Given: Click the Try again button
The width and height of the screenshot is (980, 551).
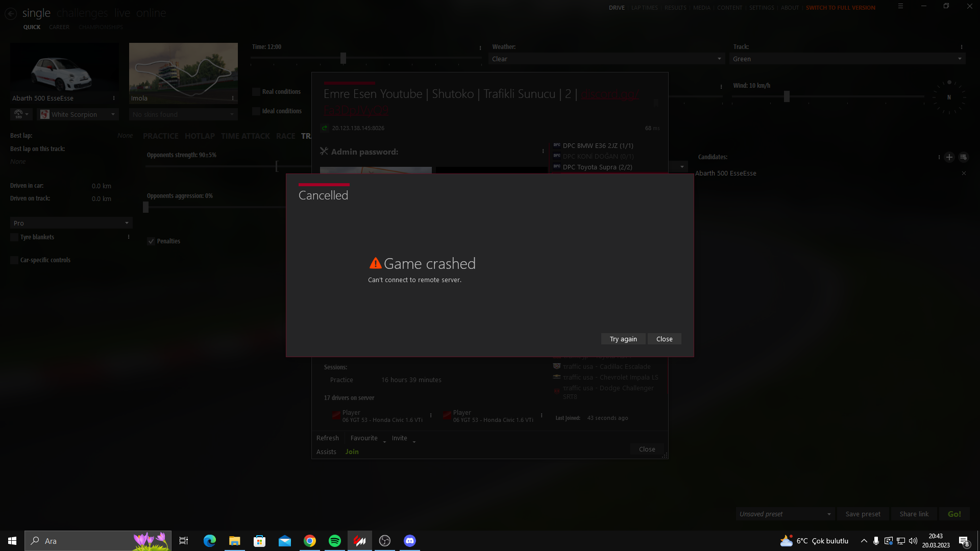Looking at the screenshot, I should 623,339.
